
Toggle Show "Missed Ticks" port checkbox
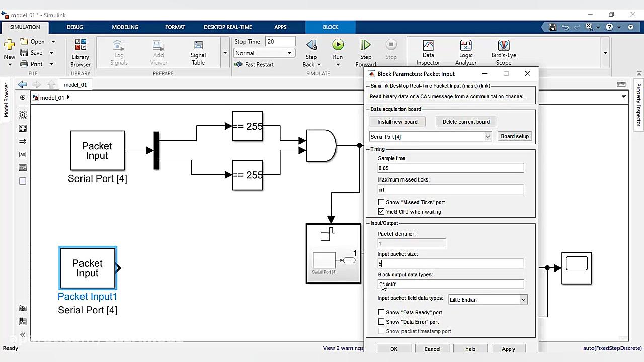click(381, 202)
